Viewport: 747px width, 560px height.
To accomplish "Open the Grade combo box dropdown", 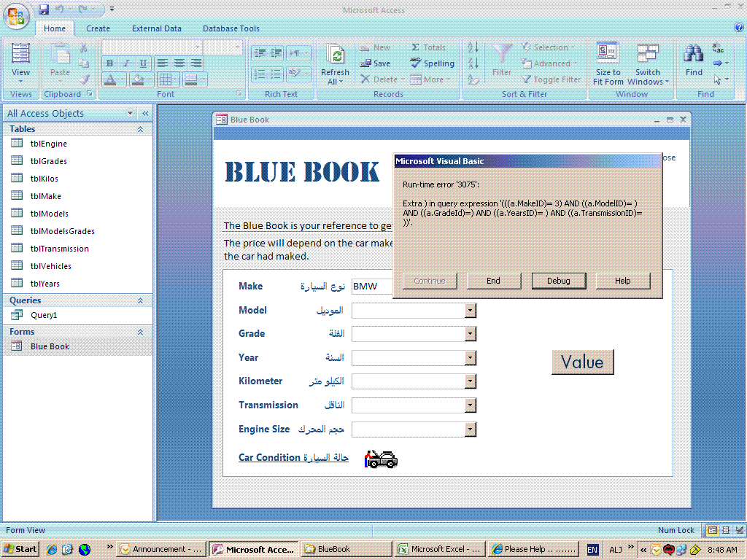I will click(471, 334).
